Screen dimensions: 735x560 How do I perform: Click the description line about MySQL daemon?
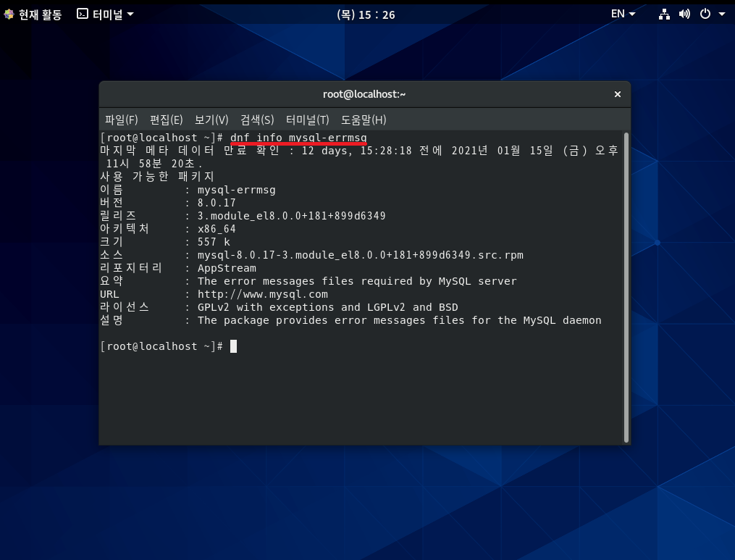click(400, 320)
